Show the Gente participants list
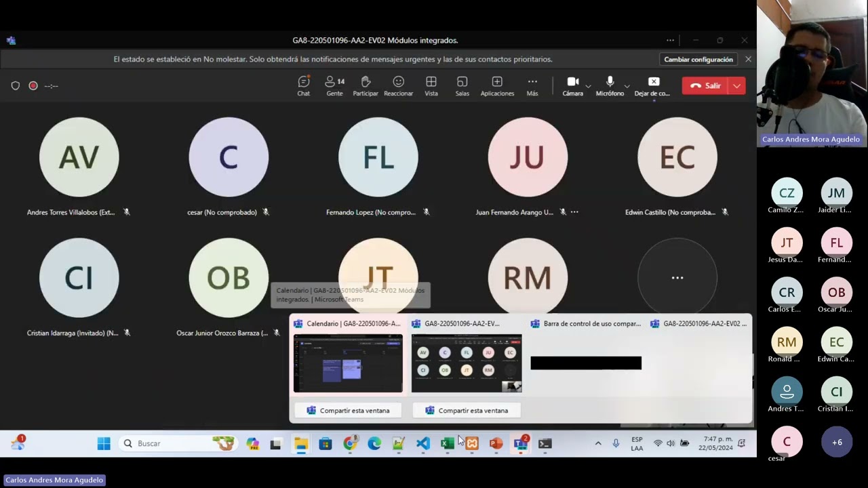868x488 pixels. (335, 86)
